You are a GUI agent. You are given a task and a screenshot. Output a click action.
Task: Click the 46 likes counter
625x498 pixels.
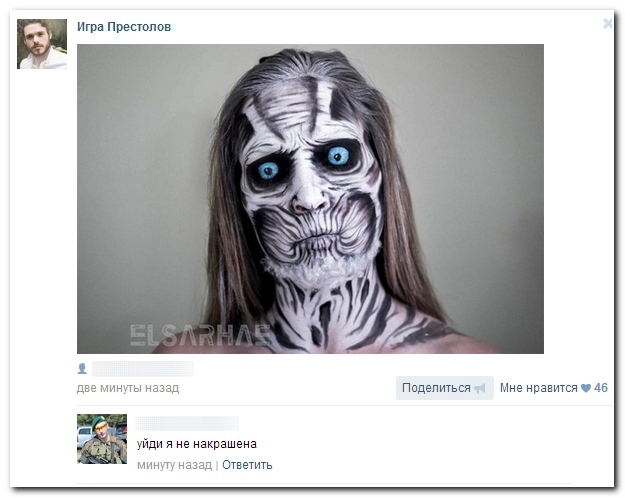(x=601, y=388)
